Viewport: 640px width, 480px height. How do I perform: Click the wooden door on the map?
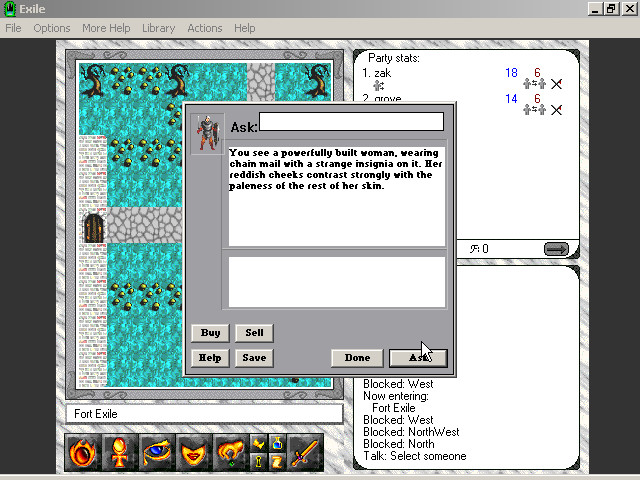pyautogui.click(x=93, y=227)
